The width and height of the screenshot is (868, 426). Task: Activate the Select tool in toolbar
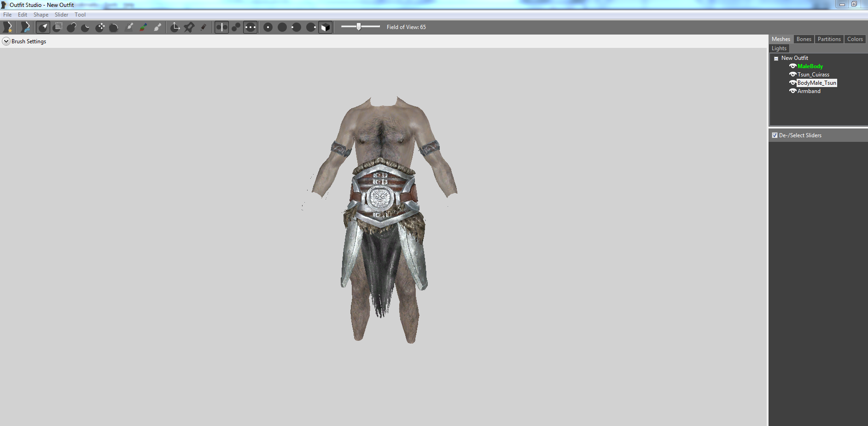click(43, 27)
